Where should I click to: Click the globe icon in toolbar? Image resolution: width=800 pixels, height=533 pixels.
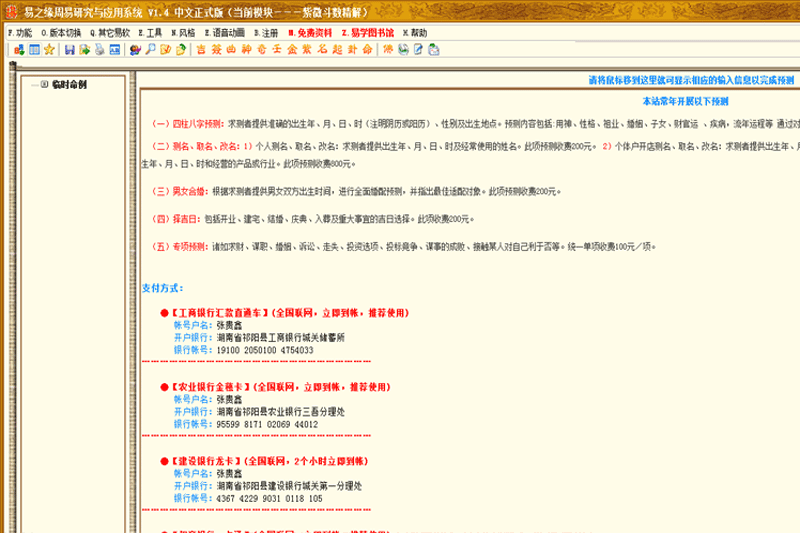point(403,49)
